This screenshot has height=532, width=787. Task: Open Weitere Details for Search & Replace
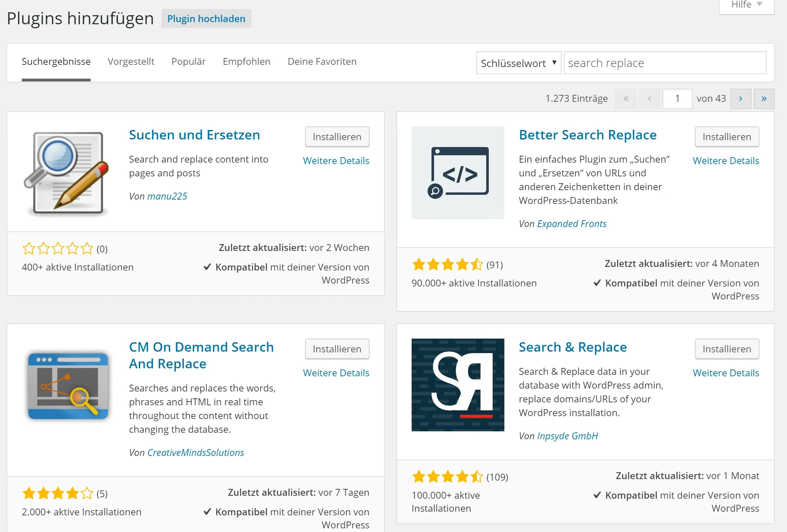(726, 373)
